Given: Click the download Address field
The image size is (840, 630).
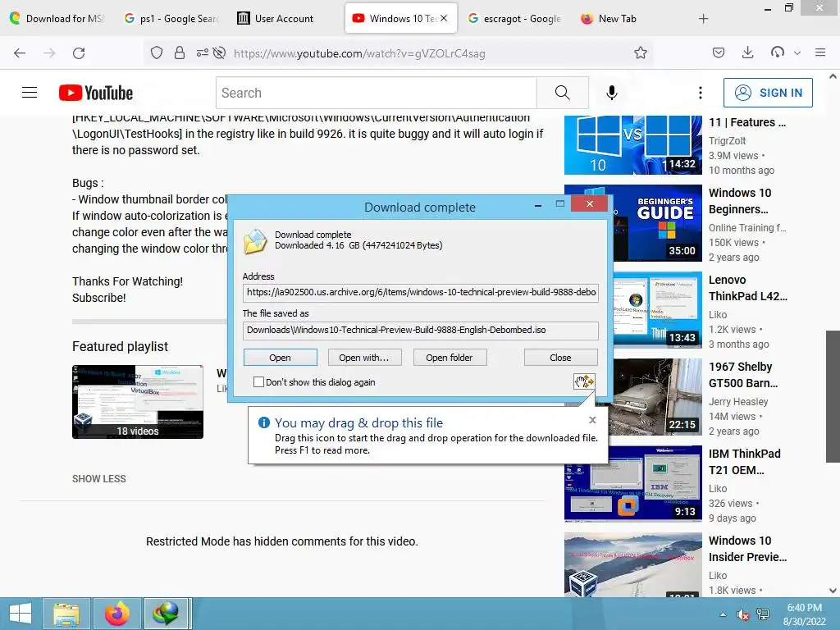Looking at the screenshot, I should pyautogui.click(x=421, y=293).
